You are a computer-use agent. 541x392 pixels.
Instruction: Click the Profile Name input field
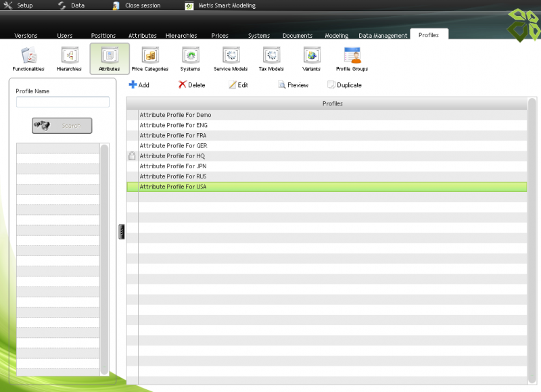63,102
